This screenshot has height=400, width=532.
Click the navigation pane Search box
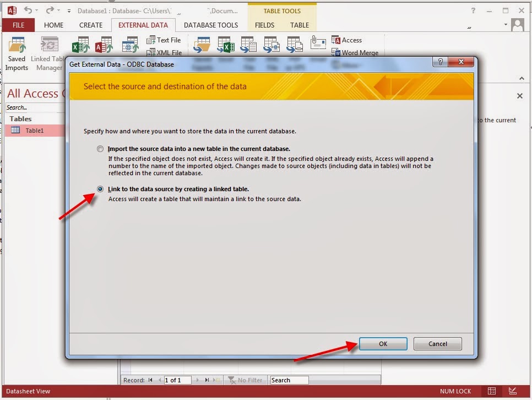[35, 107]
